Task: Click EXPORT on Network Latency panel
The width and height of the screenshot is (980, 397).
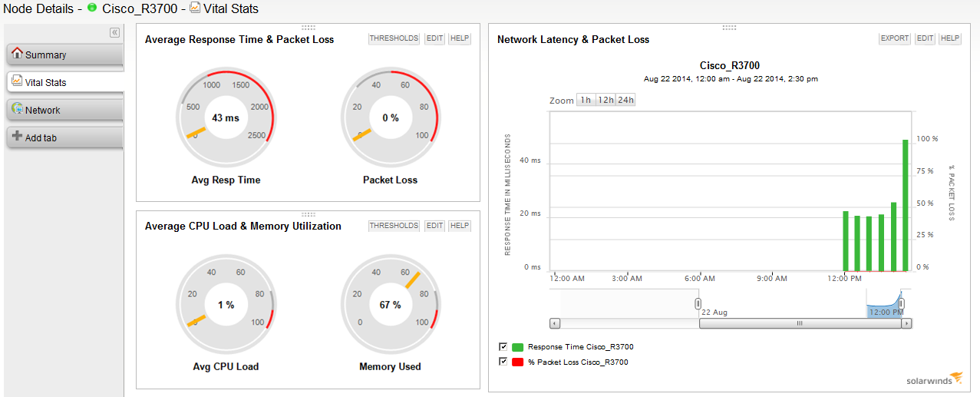Action: click(895, 38)
